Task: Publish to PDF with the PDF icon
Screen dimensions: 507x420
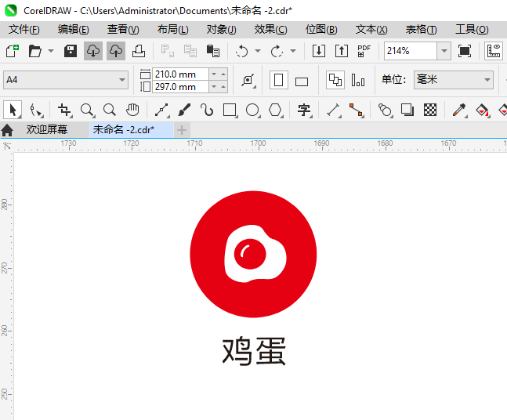Action: point(364,51)
